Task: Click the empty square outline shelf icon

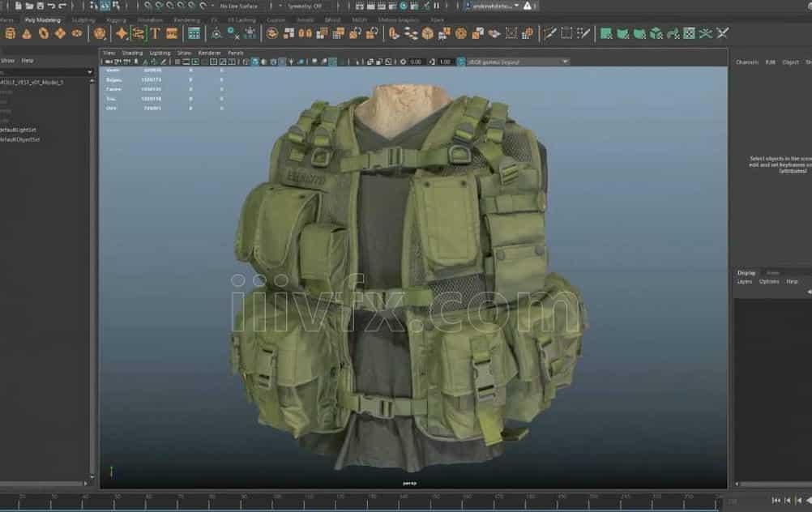Action: 567,34
